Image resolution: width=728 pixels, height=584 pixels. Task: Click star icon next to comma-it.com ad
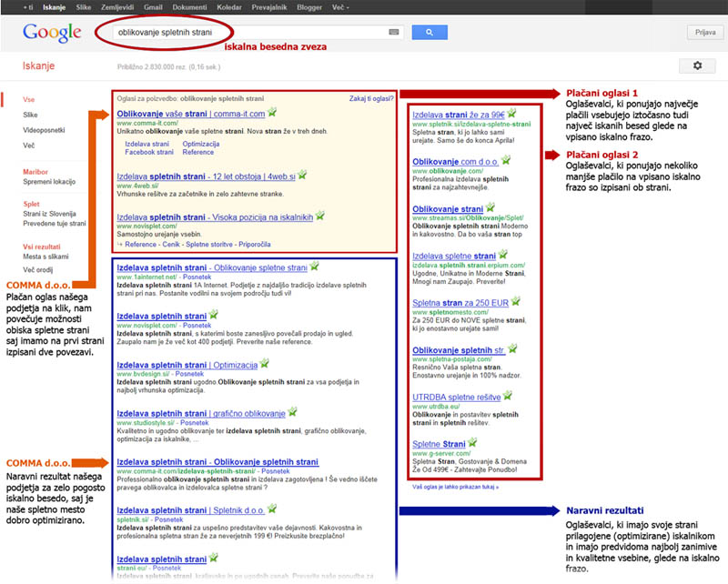tap(272, 113)
